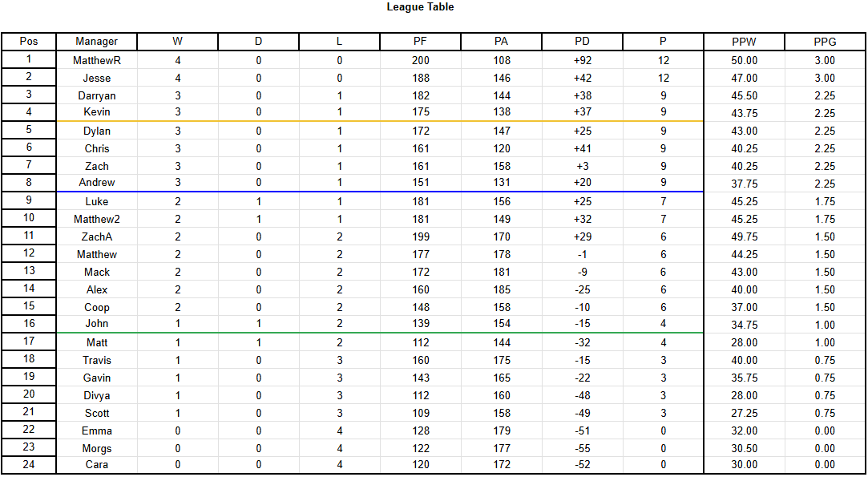This screenshot has height=477, width=868.
Task: Click ZachA's PPW value 49.75
Action: [x=744, y=236]
